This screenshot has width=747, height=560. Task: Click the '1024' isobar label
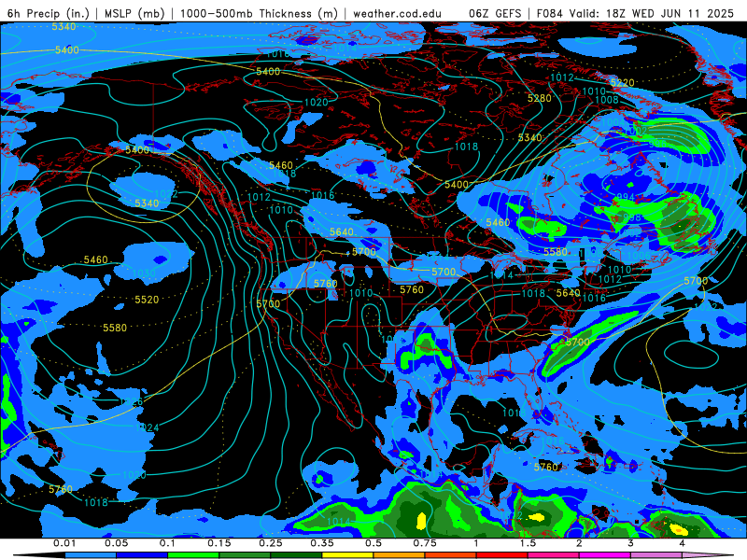[148, 427]
